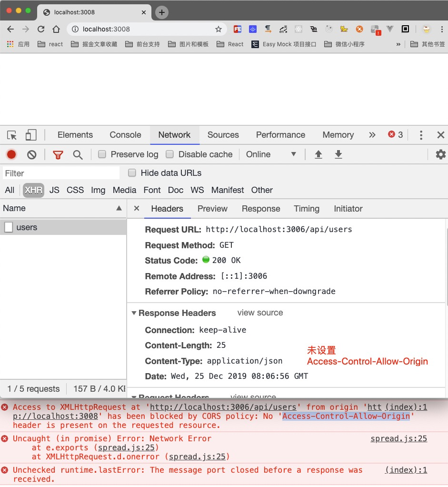Show more DevTools tabs chevron

[372, 135]
